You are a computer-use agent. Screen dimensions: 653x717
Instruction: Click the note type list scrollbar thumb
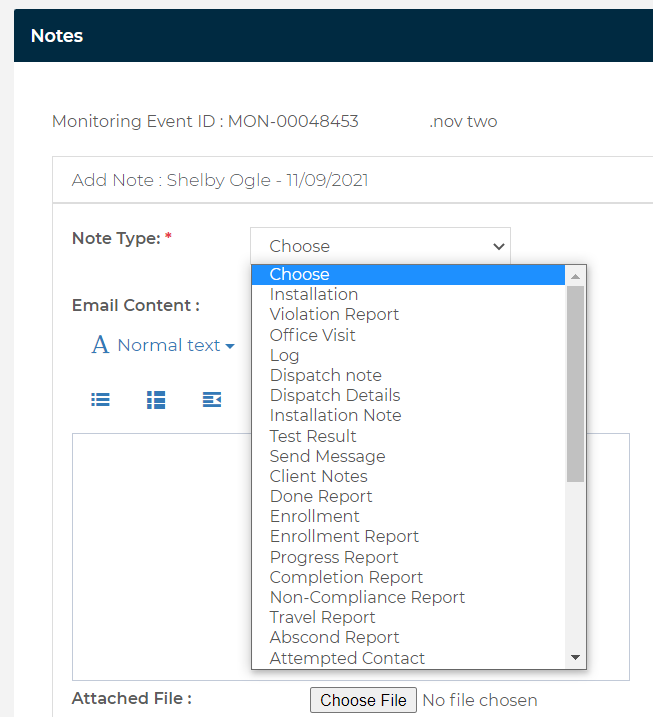tap(575, 384)
